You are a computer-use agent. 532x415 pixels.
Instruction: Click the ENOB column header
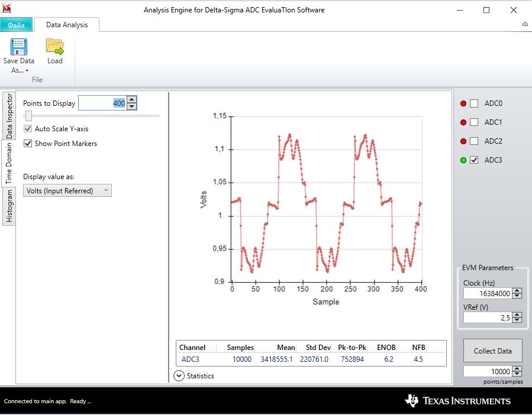pos(386,348)
